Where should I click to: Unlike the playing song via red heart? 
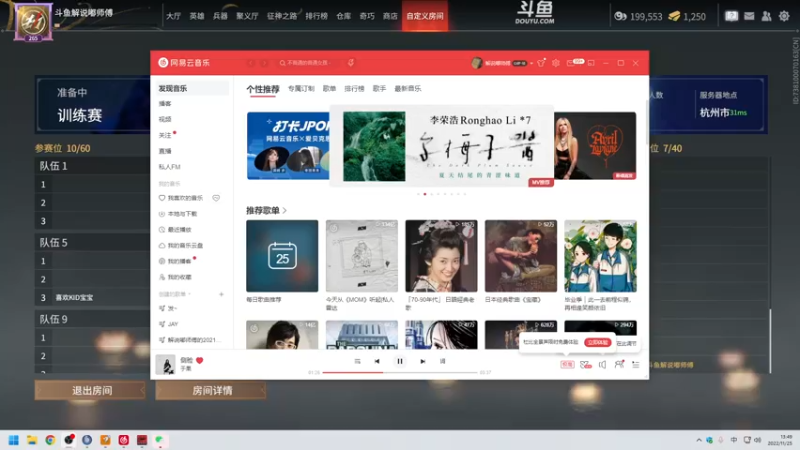pos(199,360)
